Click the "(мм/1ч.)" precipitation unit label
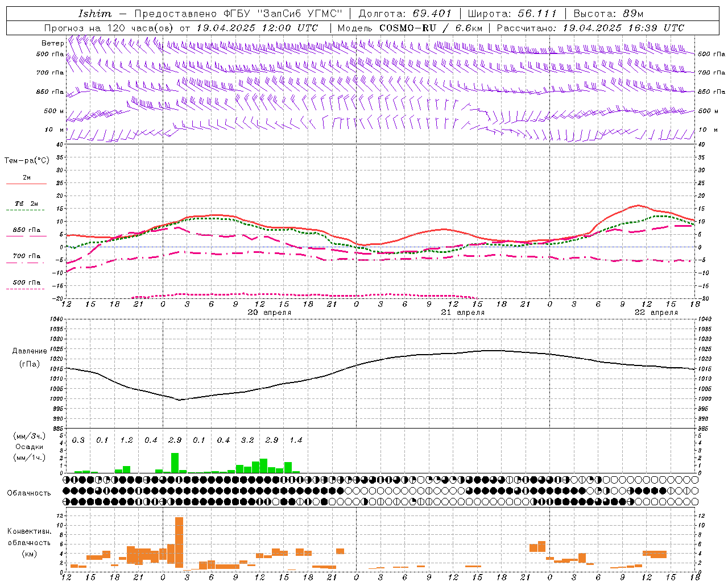The image size is (728, 582). pos(30,458)
